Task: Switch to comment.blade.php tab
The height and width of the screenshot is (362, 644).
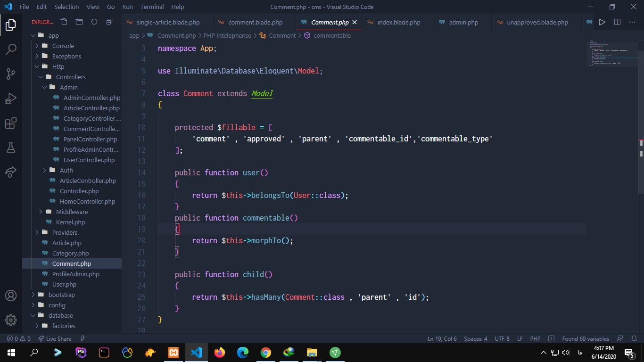Action: pos(255,22)
